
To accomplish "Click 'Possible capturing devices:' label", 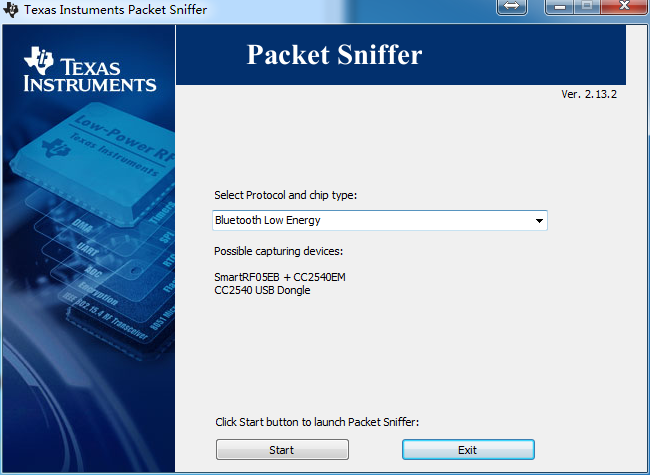I will [x=278, y=251].
